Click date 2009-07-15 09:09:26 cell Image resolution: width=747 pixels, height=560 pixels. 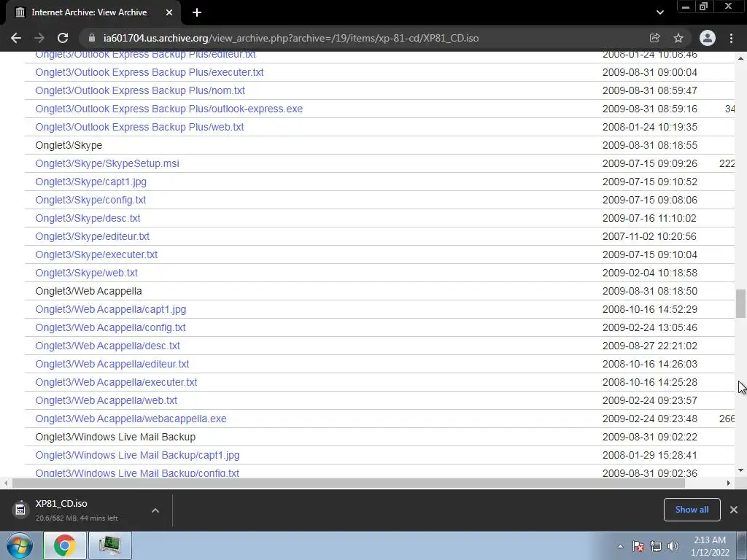pos(650,163)
